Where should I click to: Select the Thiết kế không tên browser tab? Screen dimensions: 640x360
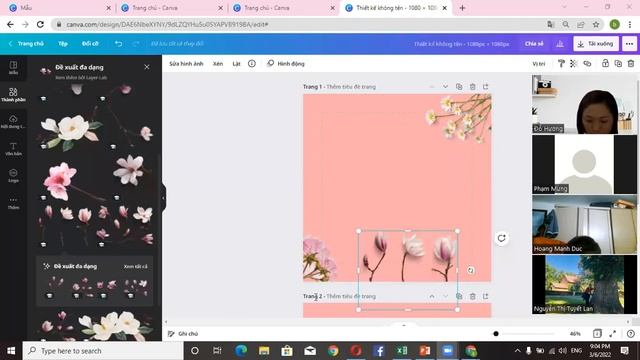tap(396, 8)
